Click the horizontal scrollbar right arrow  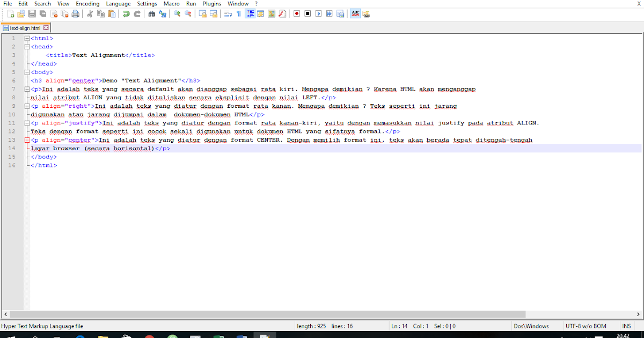coord(638,314)
